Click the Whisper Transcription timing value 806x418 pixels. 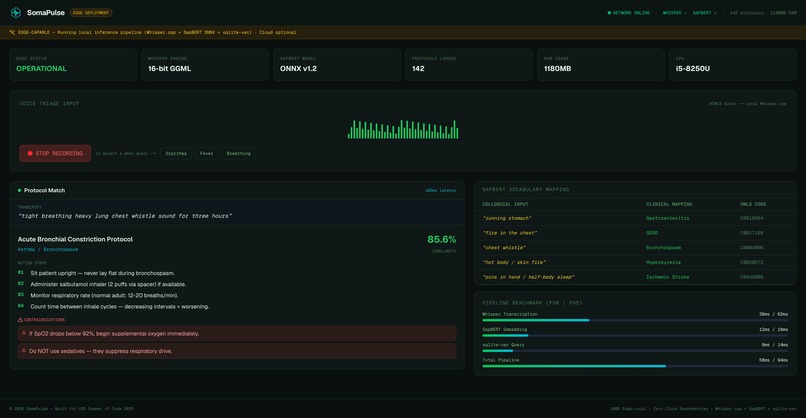773,314
